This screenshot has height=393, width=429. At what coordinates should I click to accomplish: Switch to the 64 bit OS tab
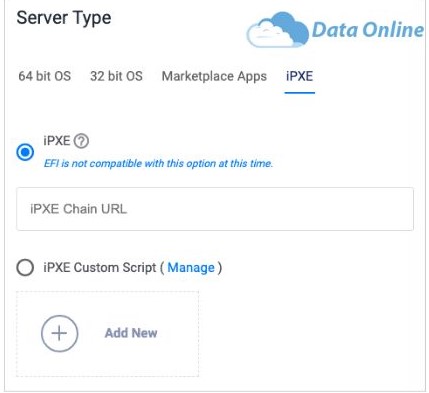[x=45, y=76]
